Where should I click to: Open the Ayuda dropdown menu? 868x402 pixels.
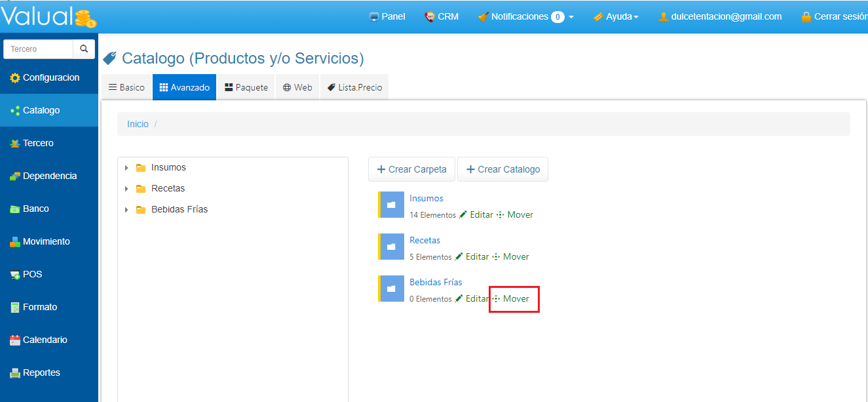click(616, 17)
